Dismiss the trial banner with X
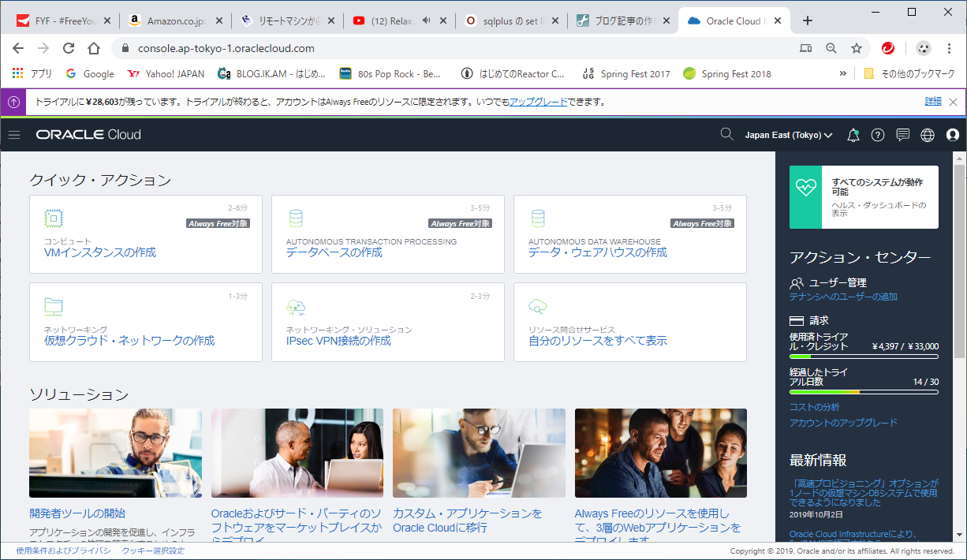The height and width of the screenshot is (560, 967). click(953, 102)
